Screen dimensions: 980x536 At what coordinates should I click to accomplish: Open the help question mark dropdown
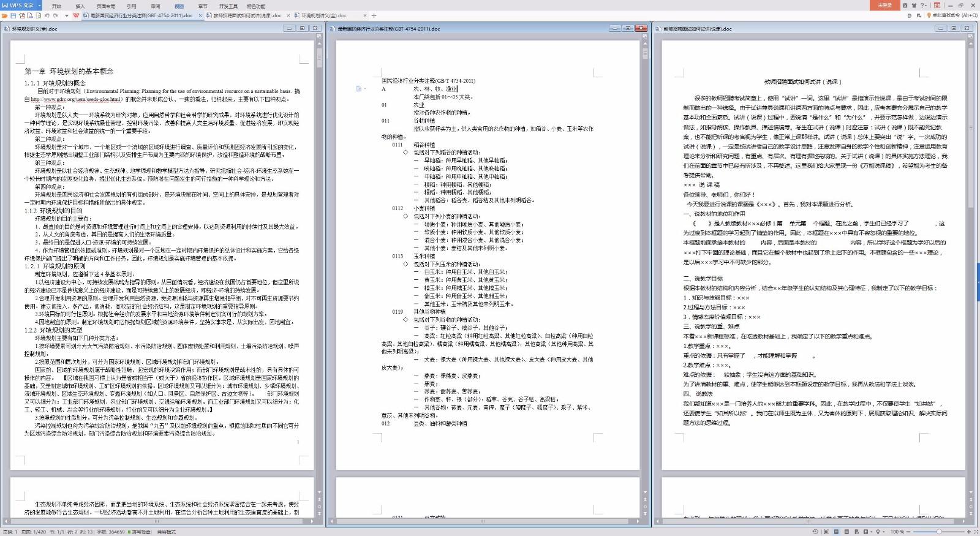pos(924,6)
